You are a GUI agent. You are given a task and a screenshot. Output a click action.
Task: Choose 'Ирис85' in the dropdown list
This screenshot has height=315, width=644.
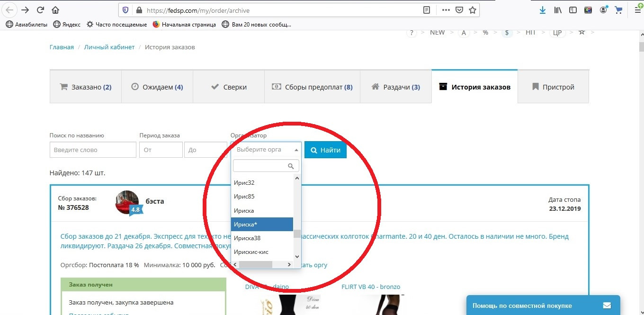262,196
